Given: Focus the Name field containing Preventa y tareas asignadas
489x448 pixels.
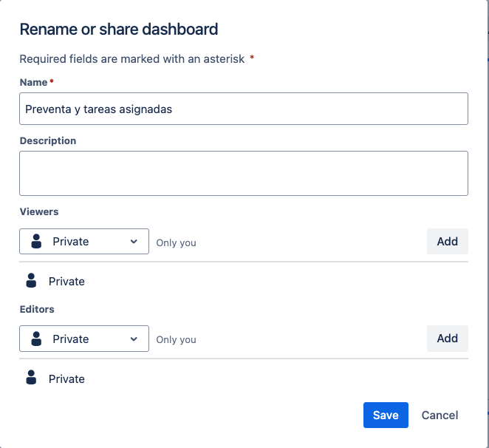Looking at the screenshot, I should tap(244, 109).
